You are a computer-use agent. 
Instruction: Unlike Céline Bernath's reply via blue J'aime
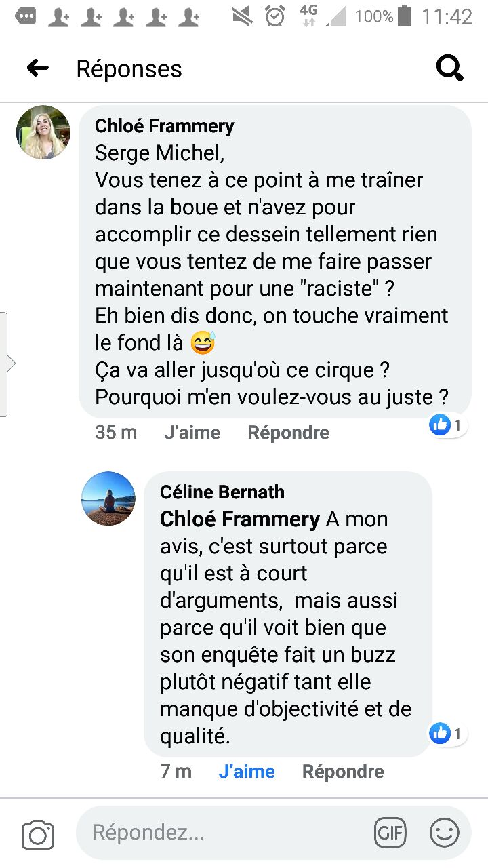(247, 772)
